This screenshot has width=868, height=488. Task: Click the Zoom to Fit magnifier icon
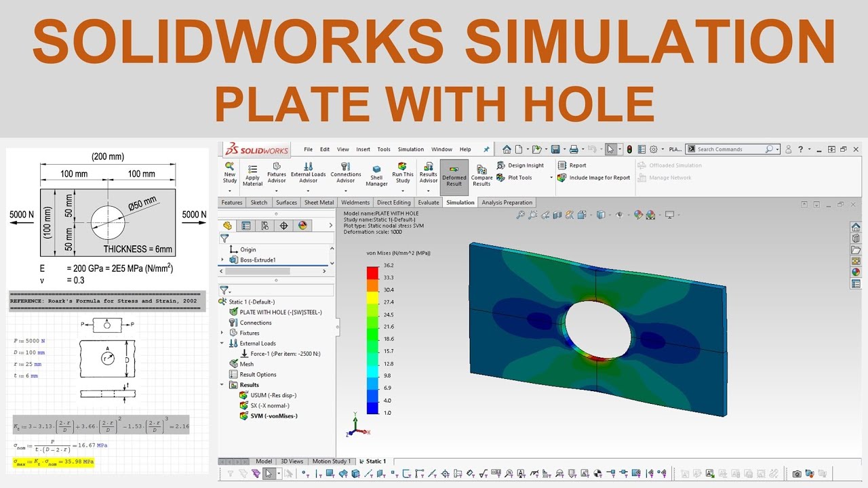tap(521, 215)
